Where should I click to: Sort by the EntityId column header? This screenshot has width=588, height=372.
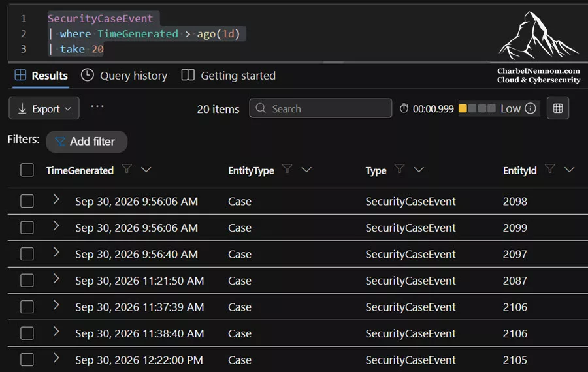(520, 171)
